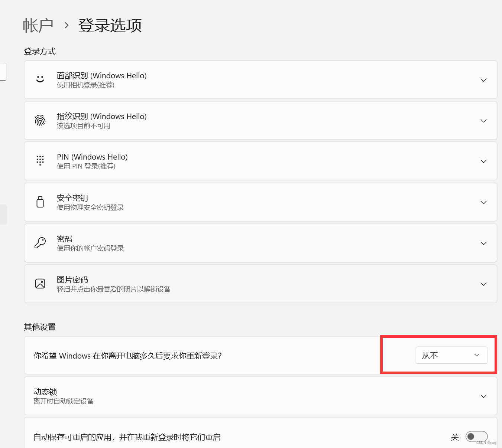Go back to 帐户 breadcrumb

pos(38,25)
